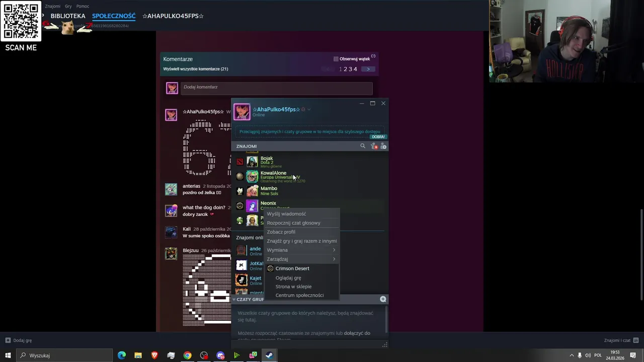This screenshot has width=644, height=362.
Task: Choose Zobacz profil menu entry
Action: pos(301,232)
